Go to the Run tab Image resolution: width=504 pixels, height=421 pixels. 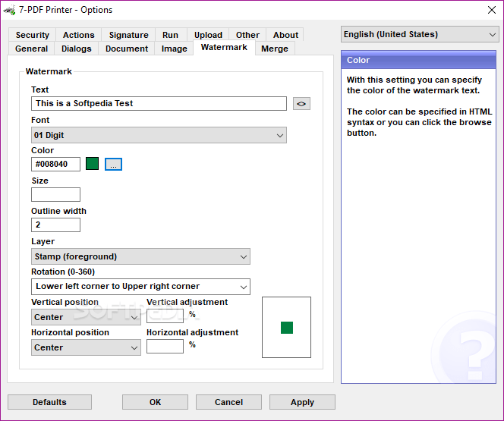(x=170, y=35)
